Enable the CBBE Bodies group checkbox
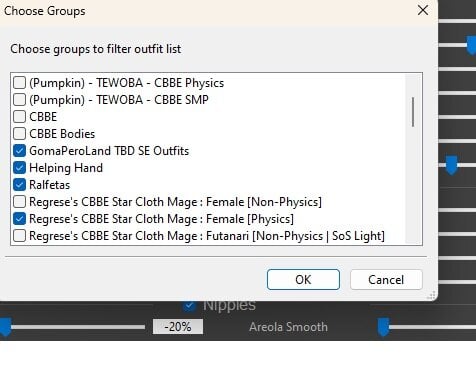Viewport: 476px width, 387px height. (19, 133)
